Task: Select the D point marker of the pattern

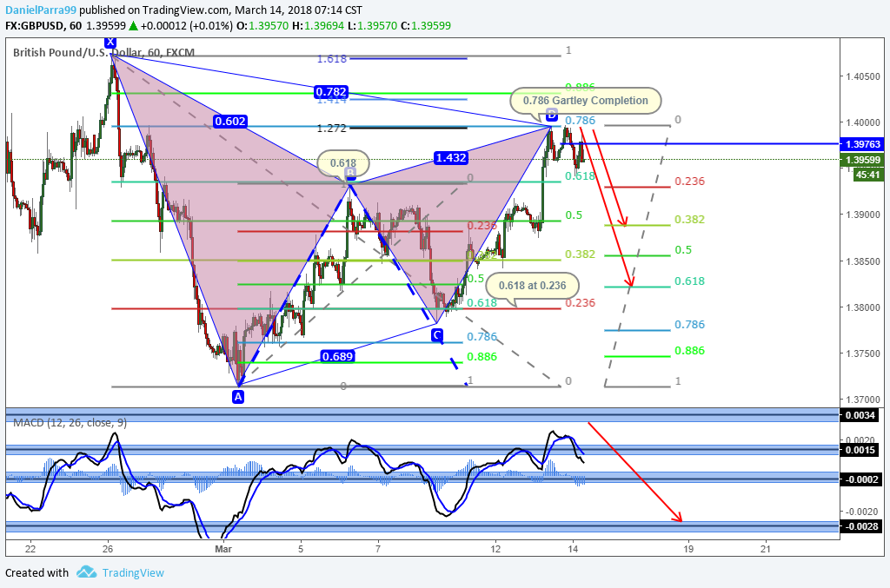Action: coord(551,116)
